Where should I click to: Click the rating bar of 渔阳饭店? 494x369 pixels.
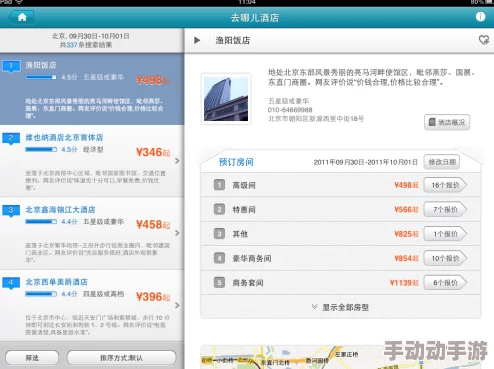click(x=41, y=77)
